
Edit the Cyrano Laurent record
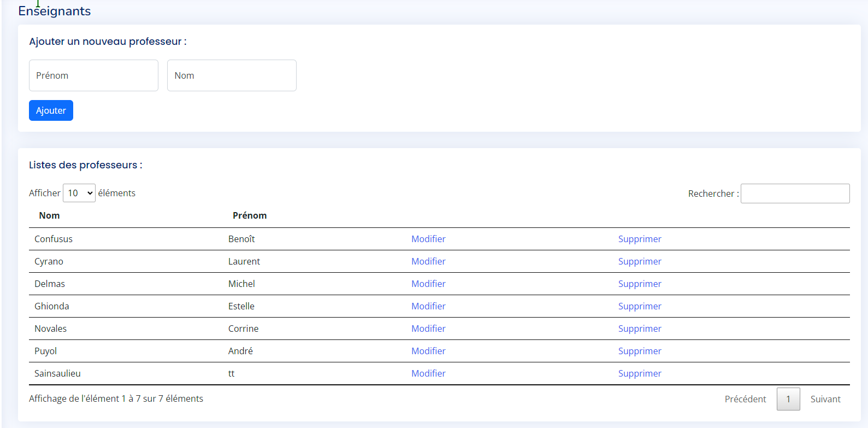(428, 261)
